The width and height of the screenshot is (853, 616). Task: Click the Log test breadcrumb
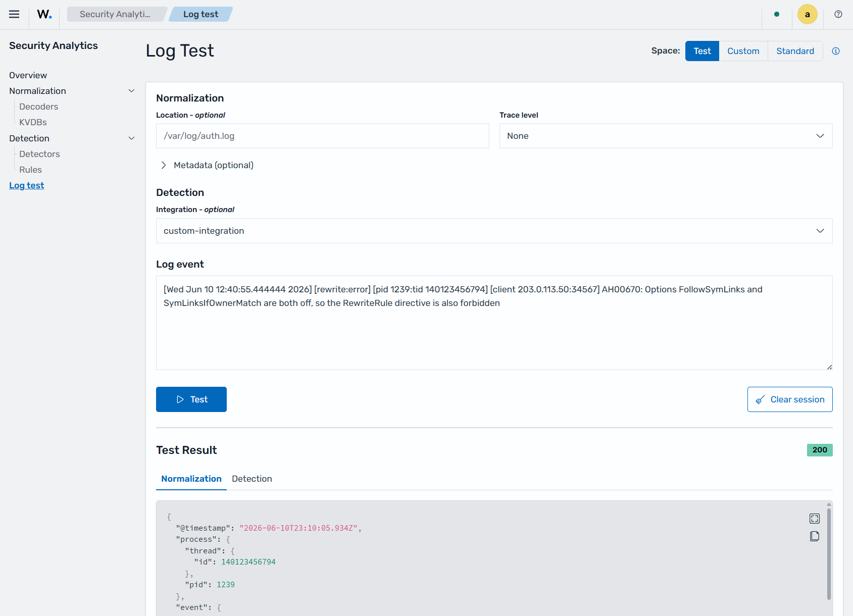click(x=201, y=14)
